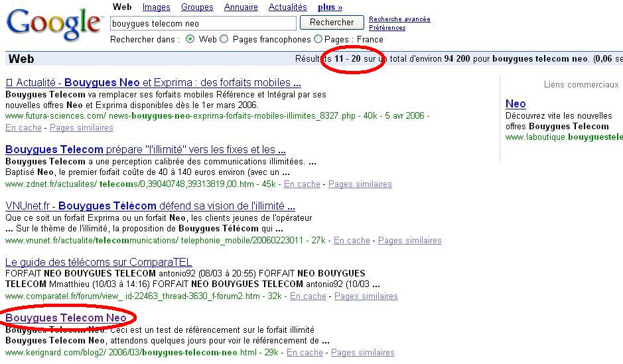The image size is (623, 364).
Task: Open En cache for zdnet.fr result
Action: [x=302, y=184]
